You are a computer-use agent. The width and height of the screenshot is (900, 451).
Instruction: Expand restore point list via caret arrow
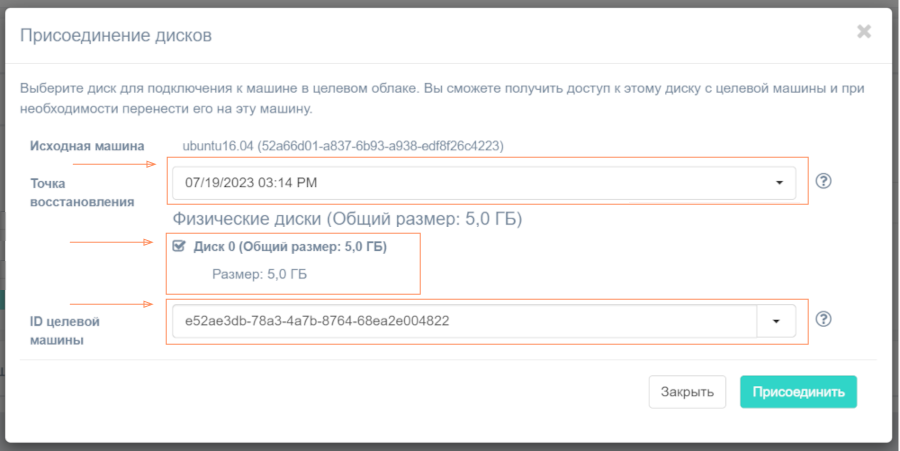coord(779,183)
